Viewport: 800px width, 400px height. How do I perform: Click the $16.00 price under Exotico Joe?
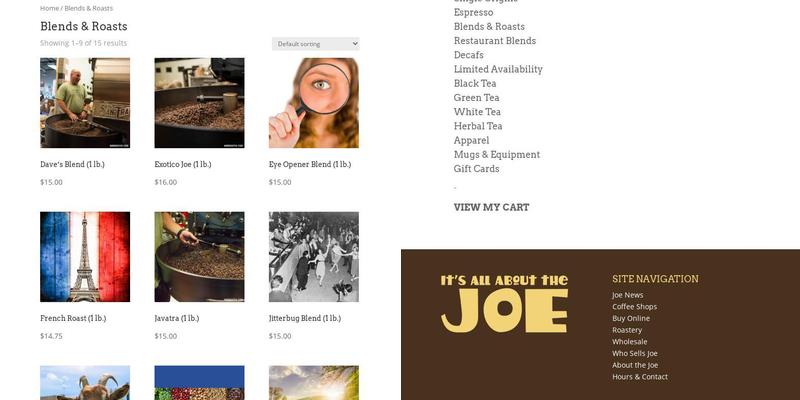click(x=166, y=182)
